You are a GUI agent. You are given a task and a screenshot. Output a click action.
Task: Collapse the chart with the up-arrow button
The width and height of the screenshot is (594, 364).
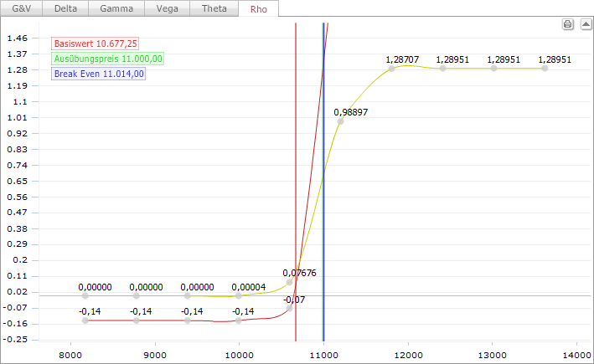[584, 24]
